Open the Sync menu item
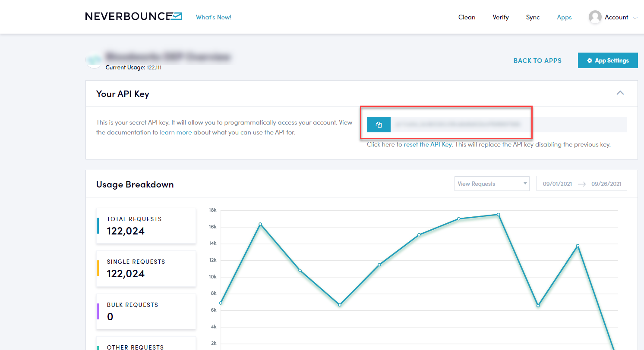This screenshot has height=350, width=644. click(533, 17)
